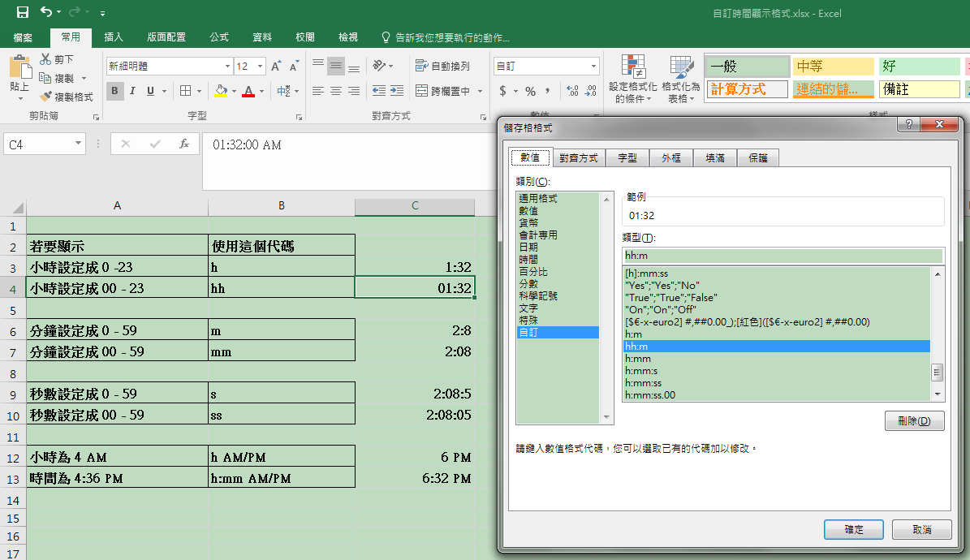Switch to Fill tab in Format Cells dialog
This screenshot has width=970, height=560.
coord(715,158)
